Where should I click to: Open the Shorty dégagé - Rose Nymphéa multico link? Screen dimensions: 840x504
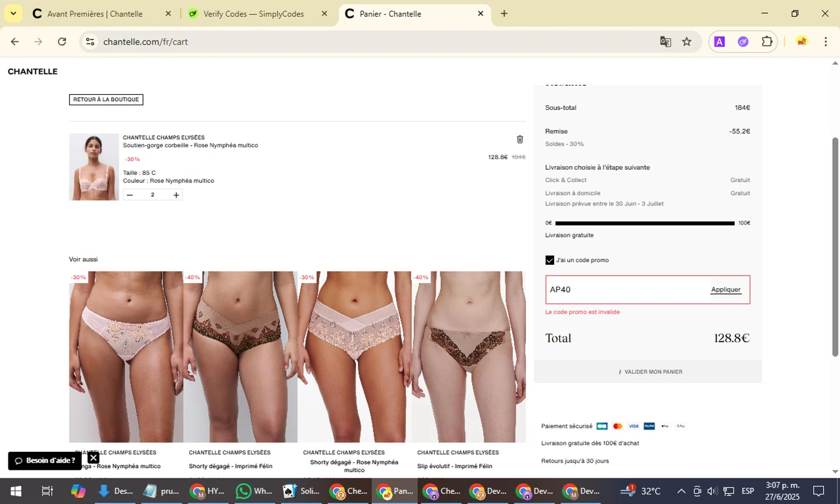click(x=354, y=466)
